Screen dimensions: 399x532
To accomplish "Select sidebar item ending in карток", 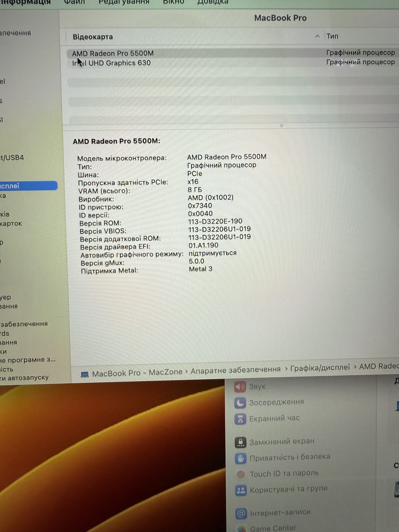I will tap(11, 223).
